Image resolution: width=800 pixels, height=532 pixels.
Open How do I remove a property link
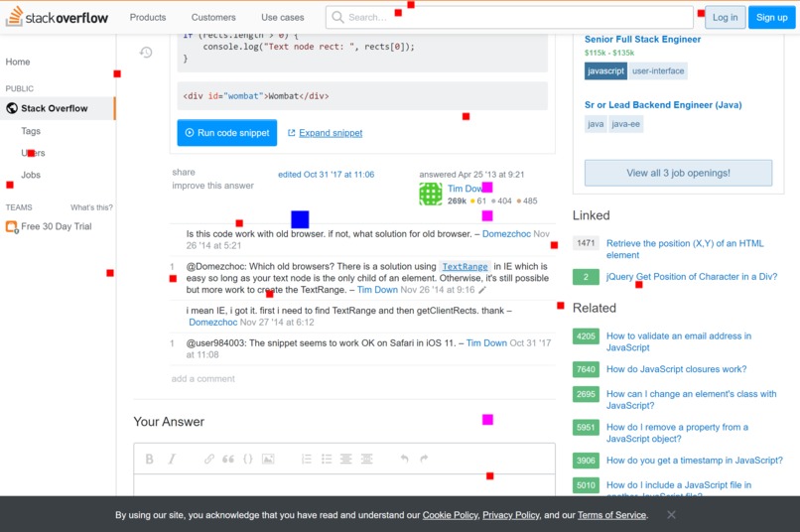click(677, 433)
